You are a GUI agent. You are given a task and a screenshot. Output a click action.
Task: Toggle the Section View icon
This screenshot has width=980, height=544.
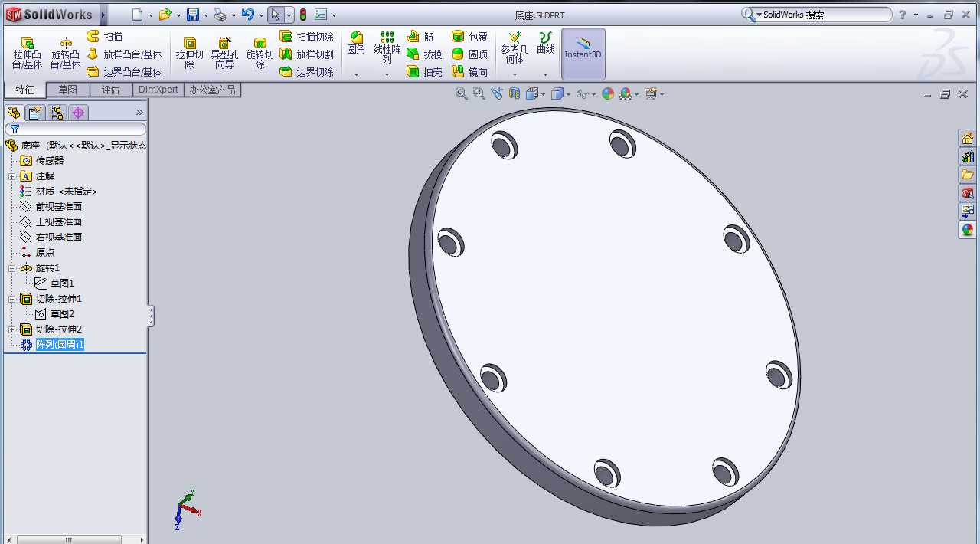pos(514,93)
